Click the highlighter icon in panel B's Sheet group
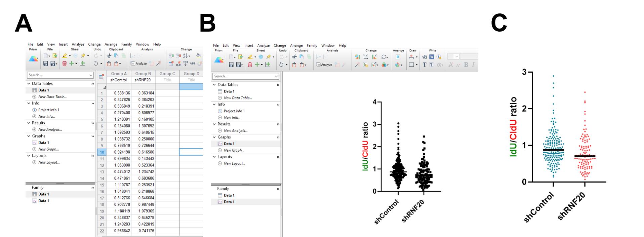The width and height of the screenshot is (644, 237). [250, 57]
